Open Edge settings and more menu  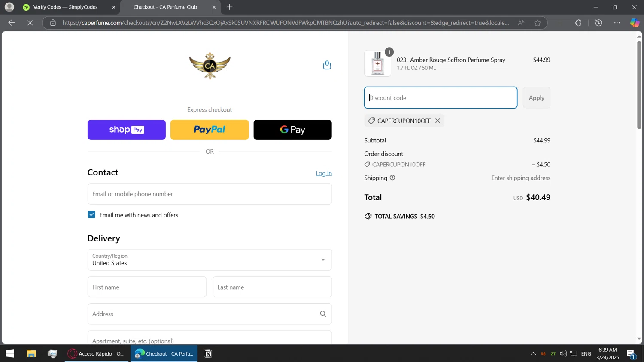[617, 23]
